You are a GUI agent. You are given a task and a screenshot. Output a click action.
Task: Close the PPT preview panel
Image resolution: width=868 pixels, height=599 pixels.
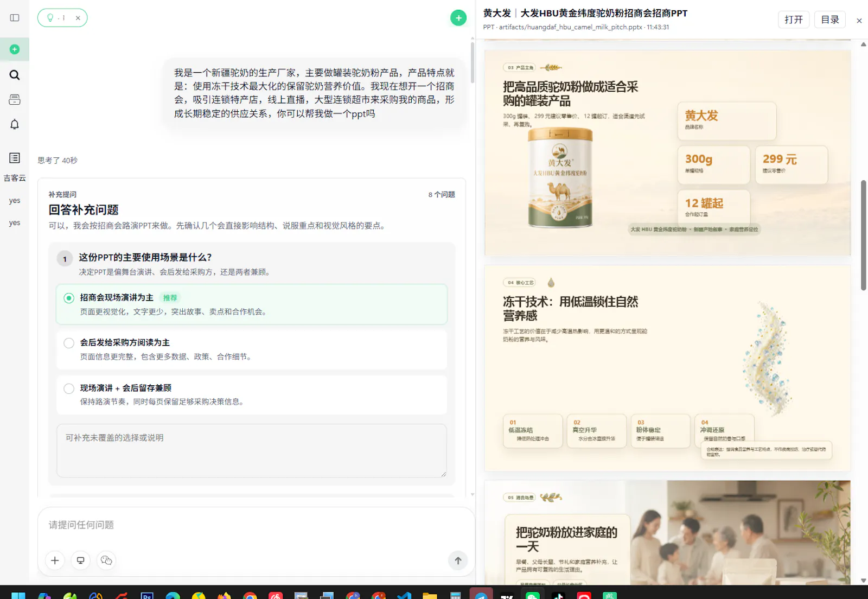tap(859, 21)
